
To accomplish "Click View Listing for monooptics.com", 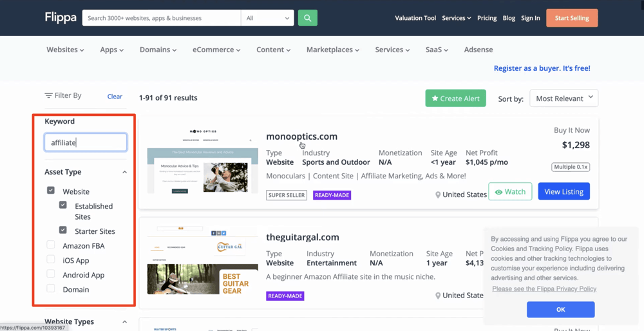I will [563, 191].
